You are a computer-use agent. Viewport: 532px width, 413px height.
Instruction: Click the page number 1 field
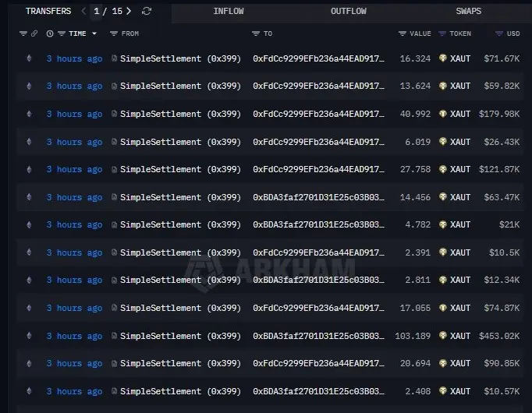click(x=97, y=11)
